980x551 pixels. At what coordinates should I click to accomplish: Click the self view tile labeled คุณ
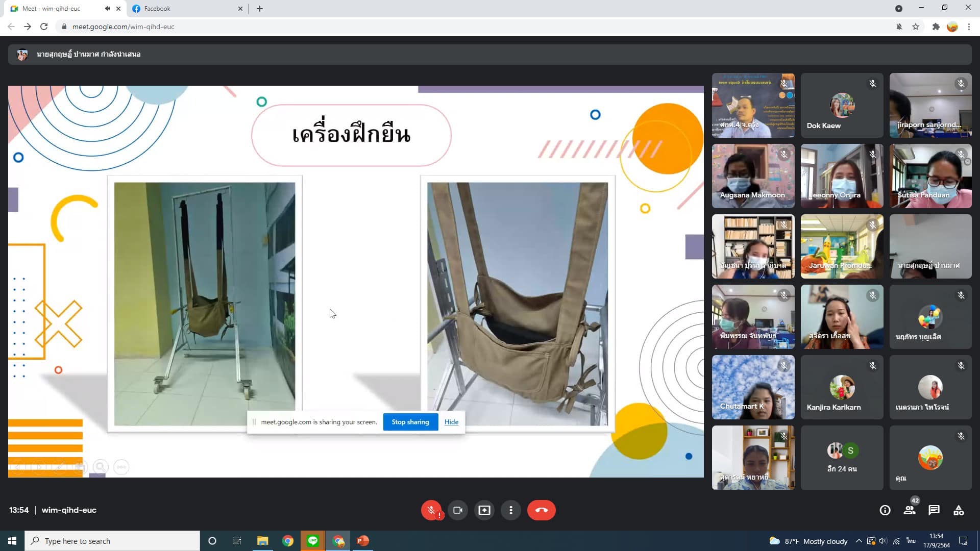930,458
